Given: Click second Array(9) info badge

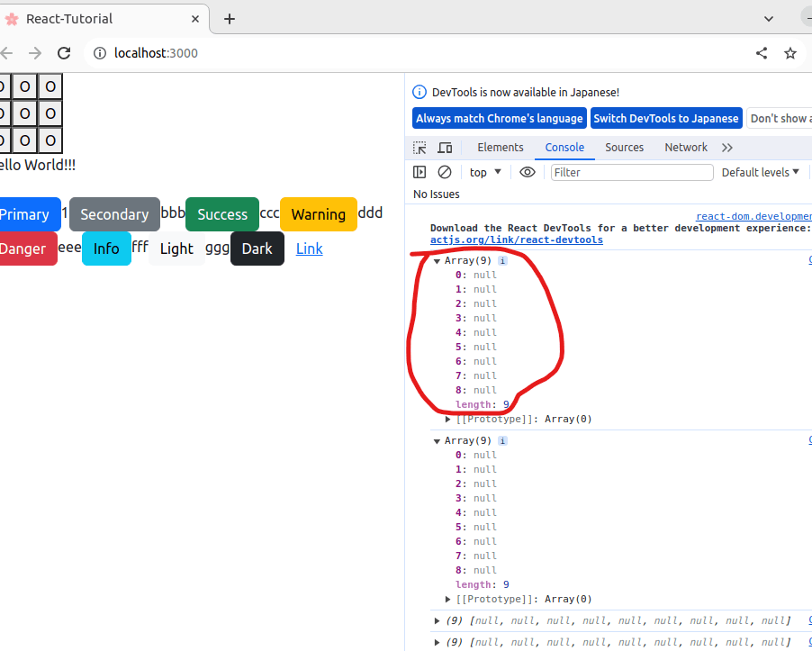Looking at the screenshot, I should pyautogui.click(x=502, y=441).
